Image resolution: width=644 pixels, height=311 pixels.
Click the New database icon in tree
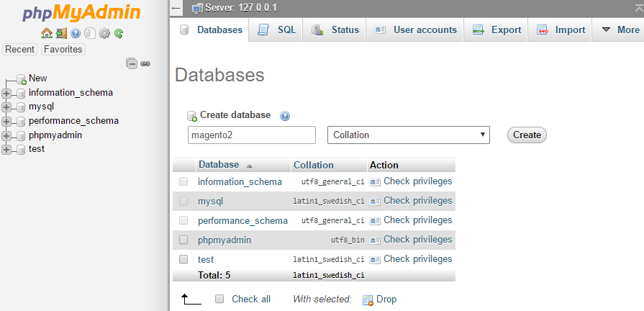pos(22,79)
